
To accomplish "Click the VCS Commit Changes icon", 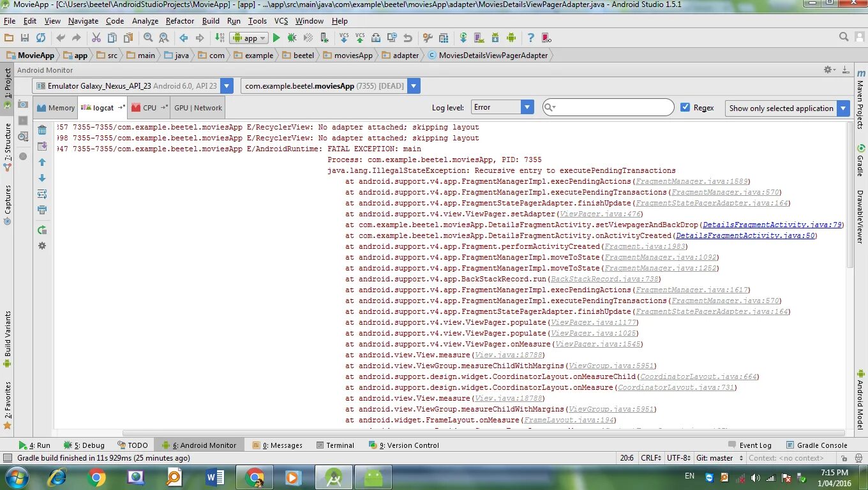I will (360, 38).
